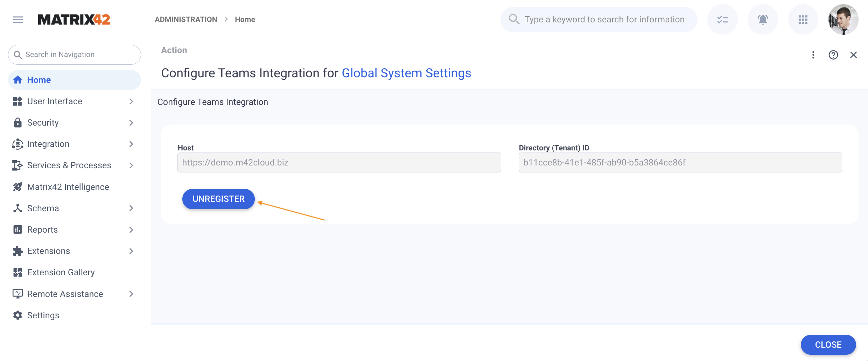Click ADMINISTRATION in the breadcrumb
The height and width of the screenshot is (361, 868).
pos(186,20)
